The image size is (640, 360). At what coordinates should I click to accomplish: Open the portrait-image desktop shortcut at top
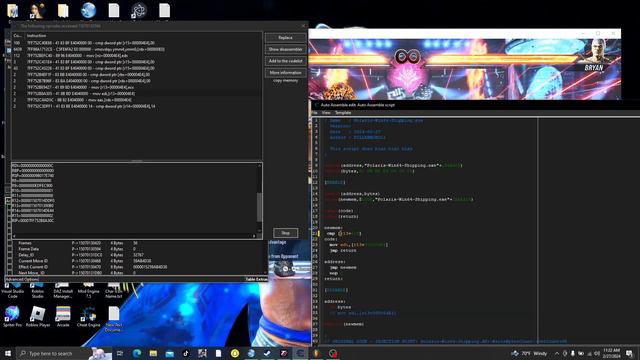pos(38,10)
